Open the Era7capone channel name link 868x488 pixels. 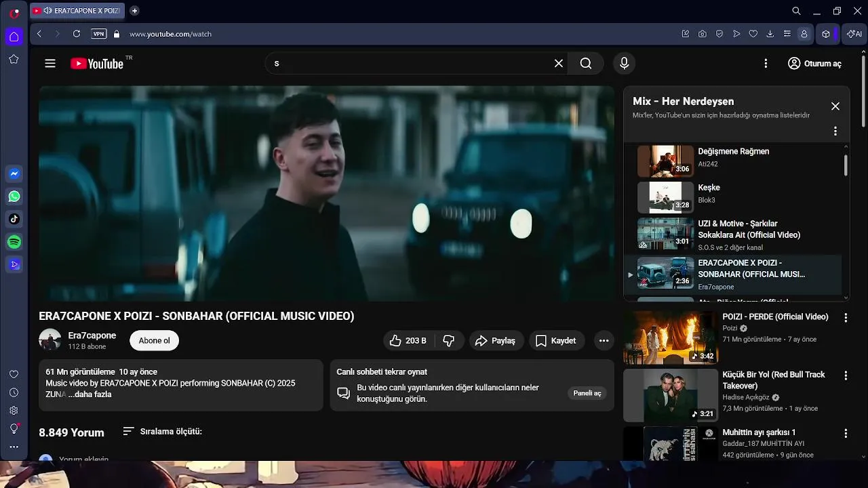coord(92,335)
